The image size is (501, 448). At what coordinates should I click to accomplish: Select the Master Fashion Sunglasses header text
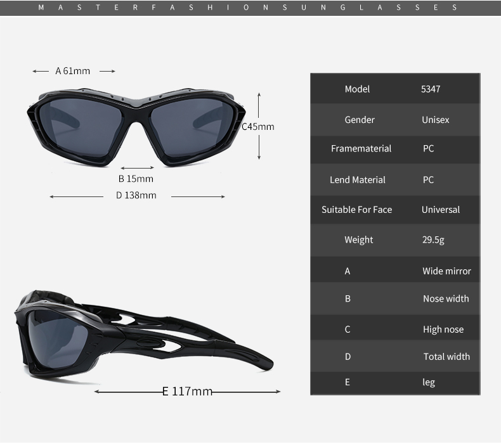coord(247,8)
